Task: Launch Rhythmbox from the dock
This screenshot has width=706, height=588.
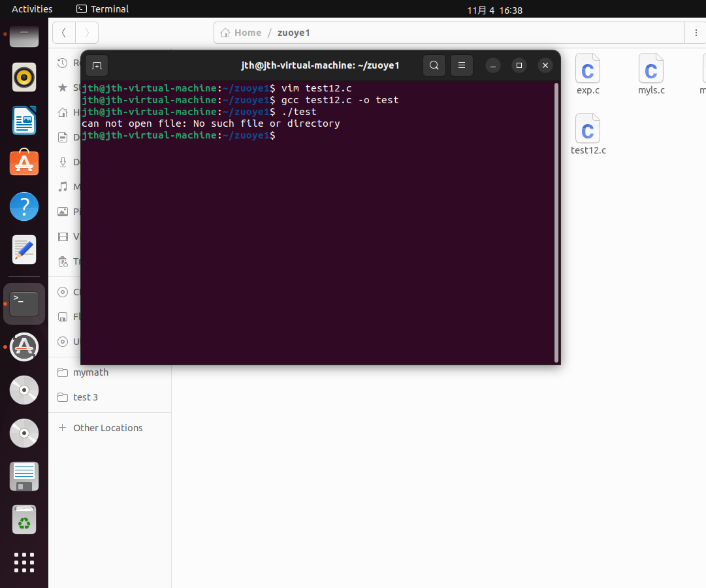Action: point(24,77)
